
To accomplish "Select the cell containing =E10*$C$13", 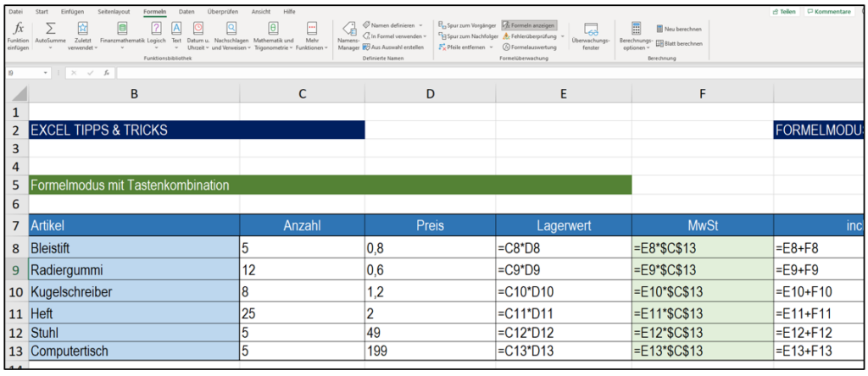I will pyautogui.click(x=703, y=291).
